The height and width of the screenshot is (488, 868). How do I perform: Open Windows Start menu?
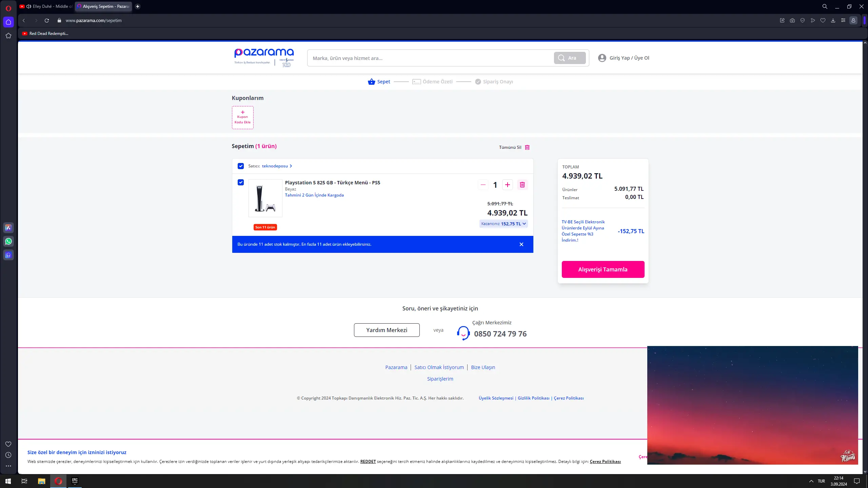coord(8,481)
